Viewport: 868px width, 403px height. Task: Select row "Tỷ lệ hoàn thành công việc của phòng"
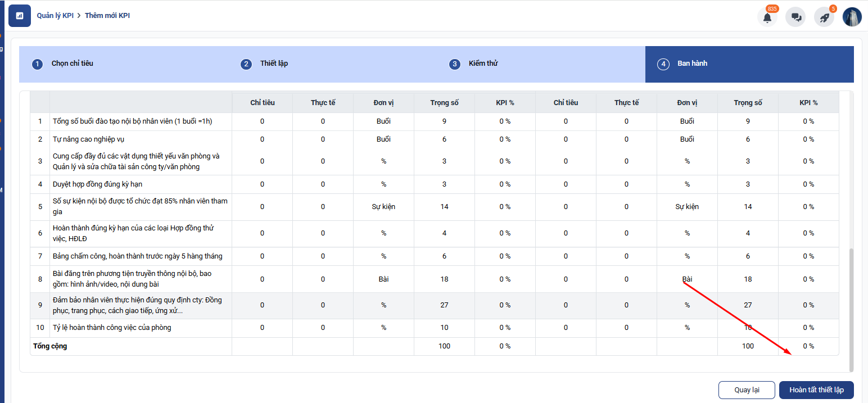pyautogui.click(x=111, y=328)
